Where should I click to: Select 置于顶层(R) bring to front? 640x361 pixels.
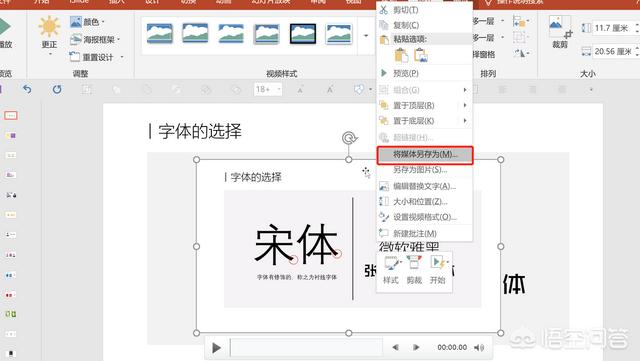(413, 105)
